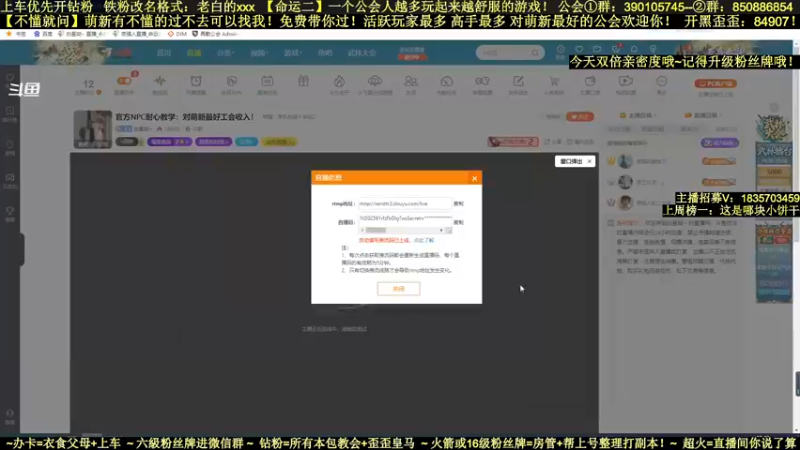The height and width of the screenshot is (450, 800).
Task: Close the window pop-out tooltip
Action: [x=590, y=161]
